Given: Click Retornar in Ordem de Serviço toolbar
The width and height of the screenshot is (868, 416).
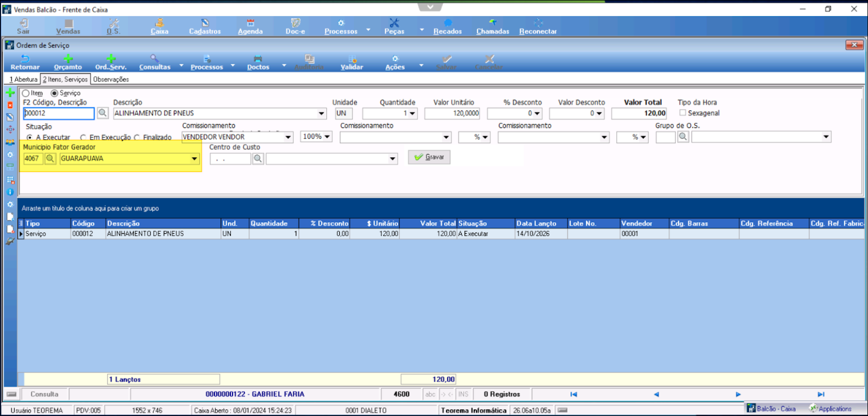Looking at the screenshot, I should tap(25, 62).
